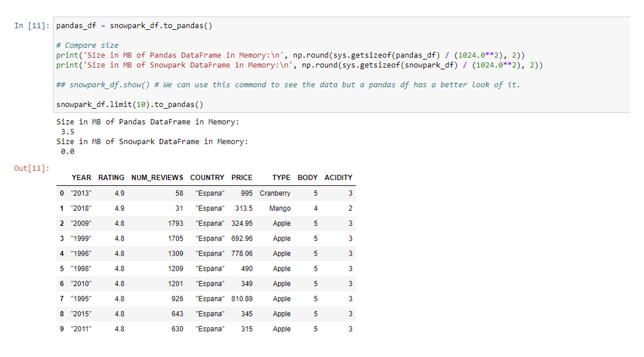Click the Mango type cell

(x=280, y=208)
